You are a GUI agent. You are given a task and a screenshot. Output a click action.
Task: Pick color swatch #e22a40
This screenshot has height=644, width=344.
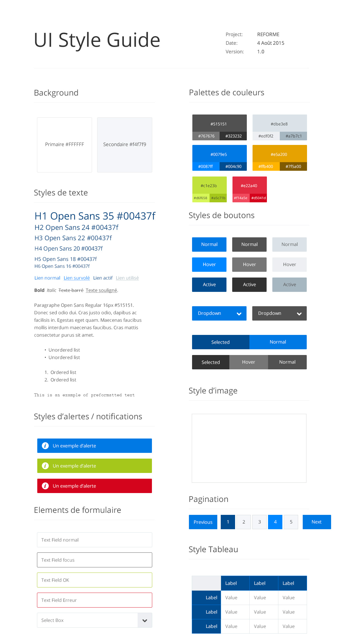coord(249,185)
